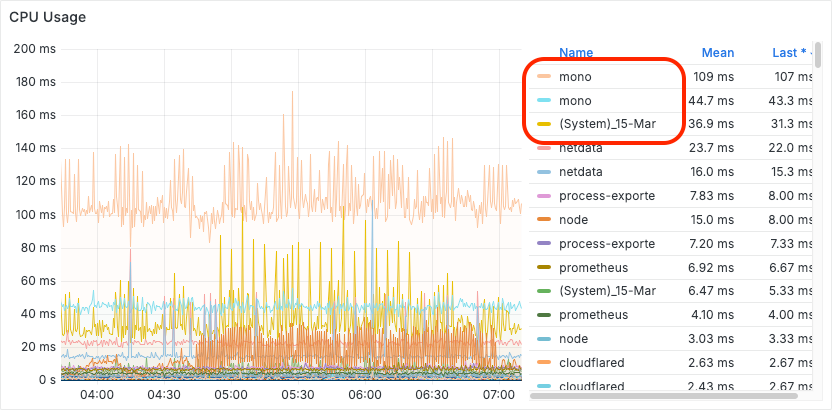Image resolution: width=832 pixels, height=410 pixels.
Task: Open the CPU Usage panel title menu
Action: 48,17
